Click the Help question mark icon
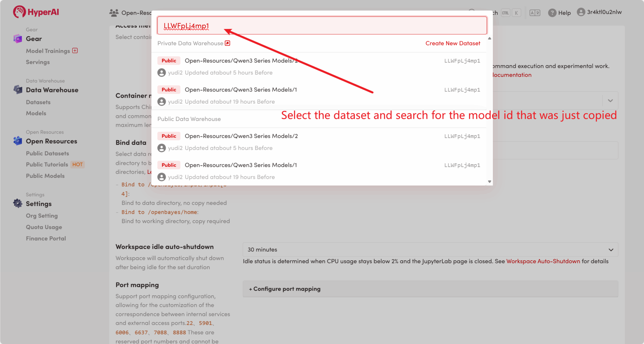Viewport: 644px width, 344px height. coord(552,13)
